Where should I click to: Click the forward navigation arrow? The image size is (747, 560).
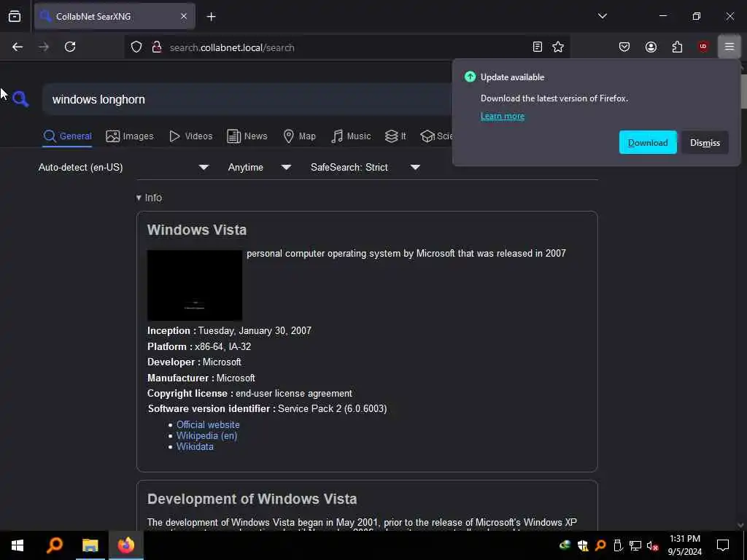pos(43,47)
